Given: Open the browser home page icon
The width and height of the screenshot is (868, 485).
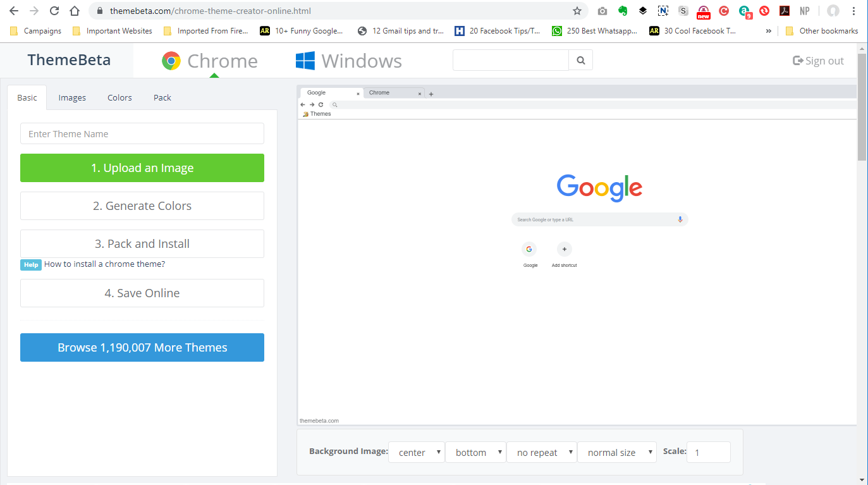Looking at the screenshot, I should [75, 11].
